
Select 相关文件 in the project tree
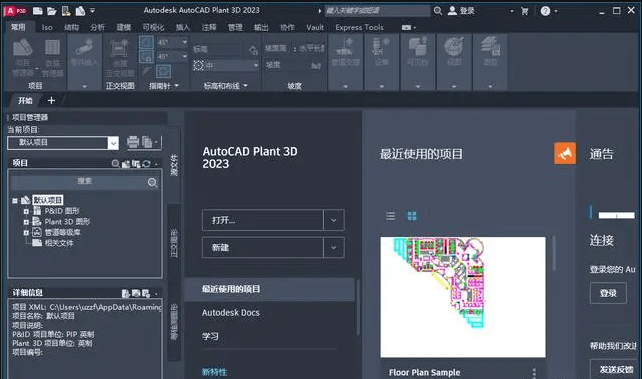coord(59,243)
